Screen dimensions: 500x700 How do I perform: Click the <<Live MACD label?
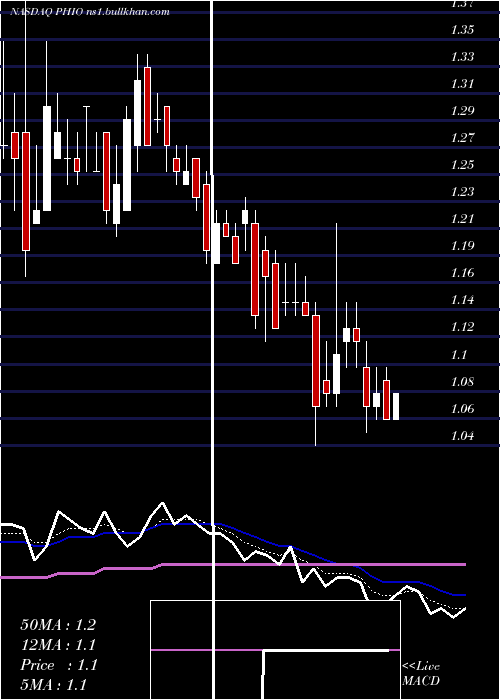tap(421, 673)
